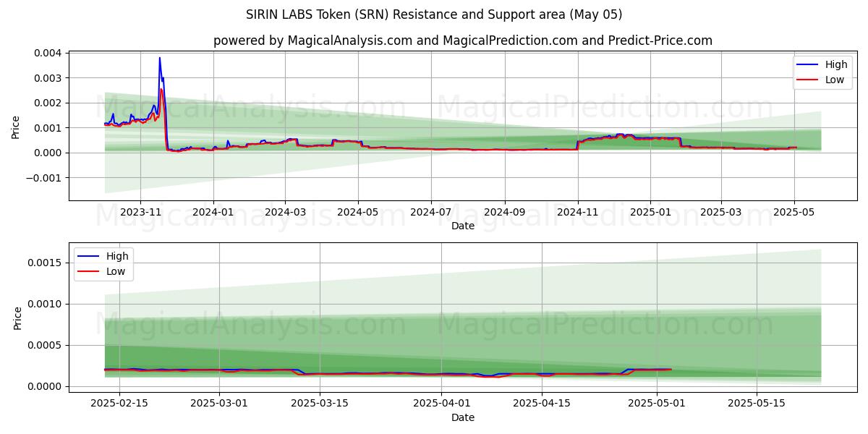Click the 0.003 tick on upper chart's price axis

click(x=49, y=77)
